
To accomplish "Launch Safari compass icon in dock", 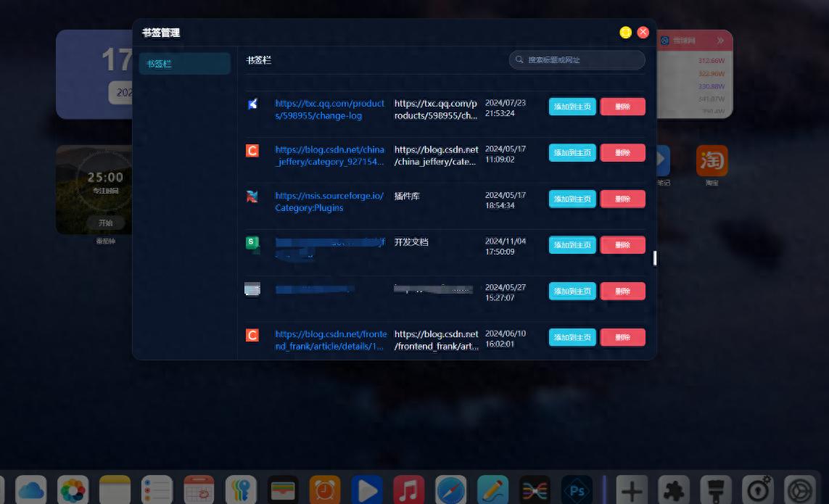I will pos(451,489).
